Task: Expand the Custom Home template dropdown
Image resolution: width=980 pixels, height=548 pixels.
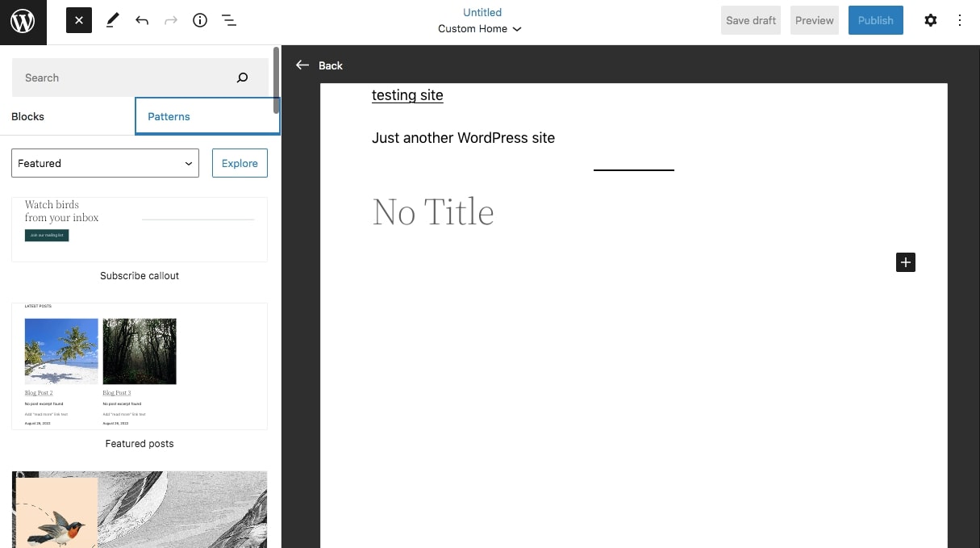Action: [x=480, y=28]
